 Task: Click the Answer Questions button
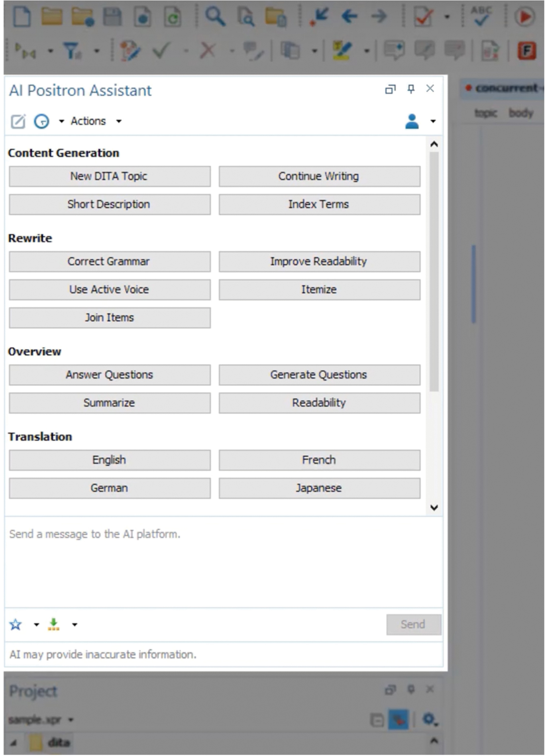tap(110, 375)
